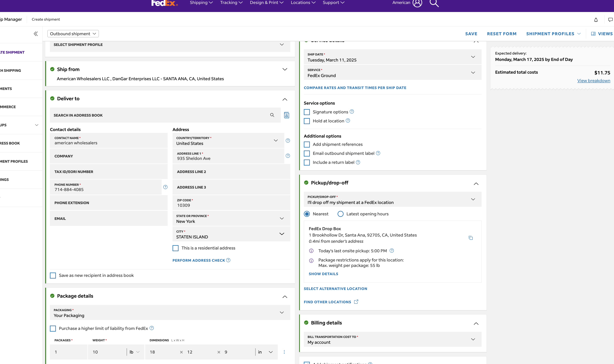
Task: Collapse the Deliver to section
Action: tap(285, 99)
